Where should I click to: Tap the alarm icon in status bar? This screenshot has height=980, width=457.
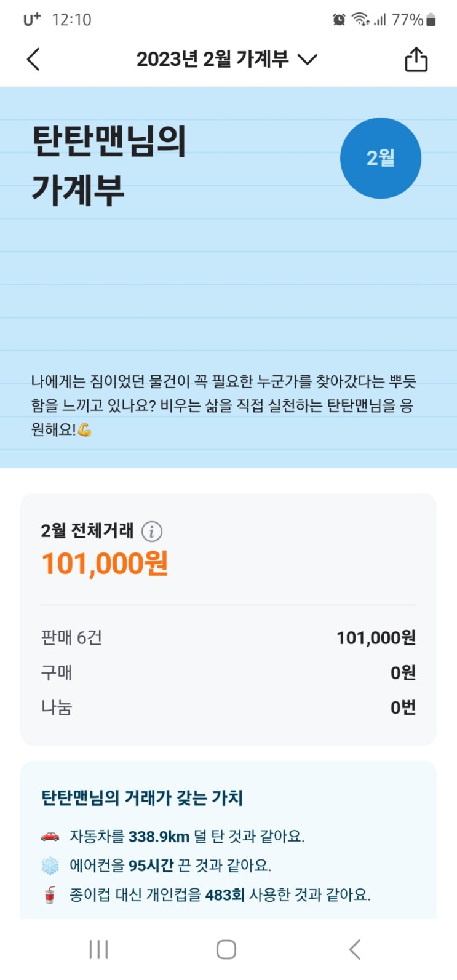click(x=339, y=20)
